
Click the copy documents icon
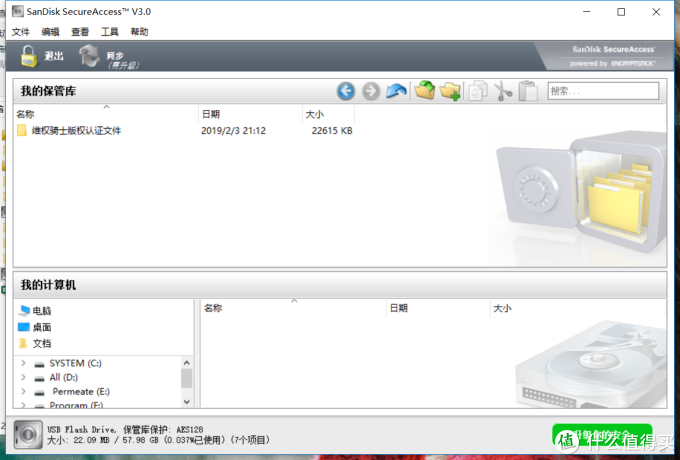(477, 91)
